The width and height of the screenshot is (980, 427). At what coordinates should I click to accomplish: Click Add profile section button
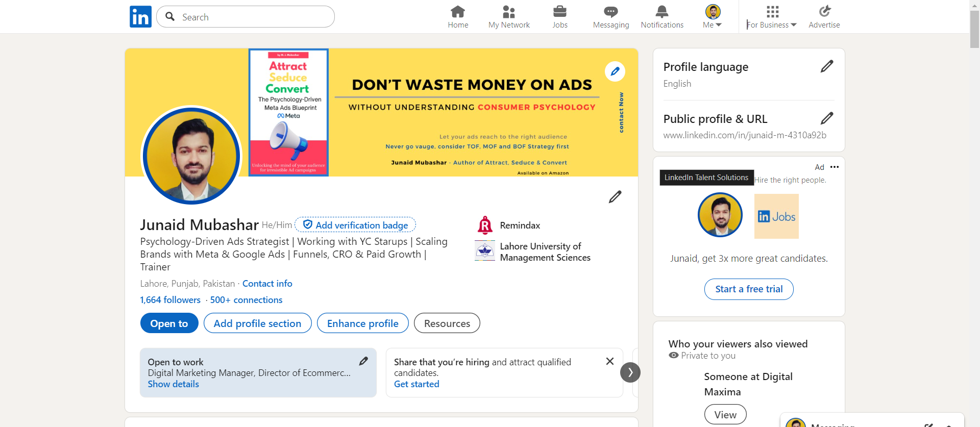[x=258, y=323]
